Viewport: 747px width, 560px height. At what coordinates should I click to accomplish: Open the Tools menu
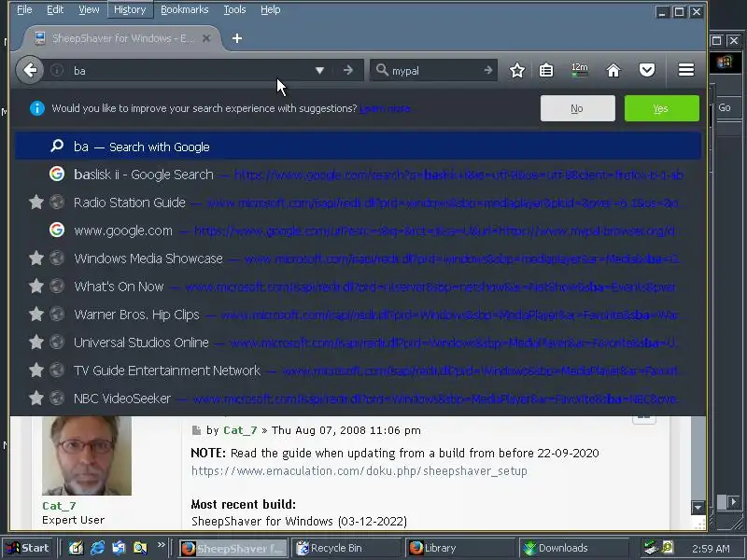[x=234, y=9]
